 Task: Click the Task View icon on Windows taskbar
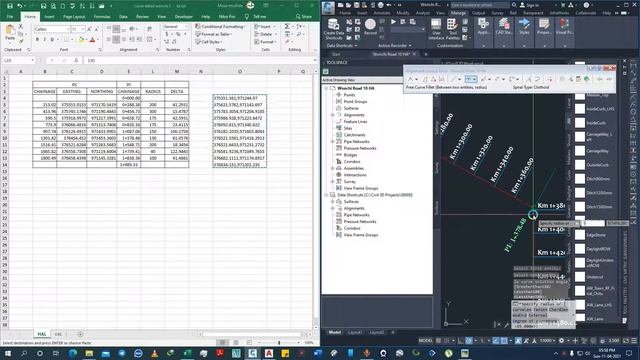56,353
